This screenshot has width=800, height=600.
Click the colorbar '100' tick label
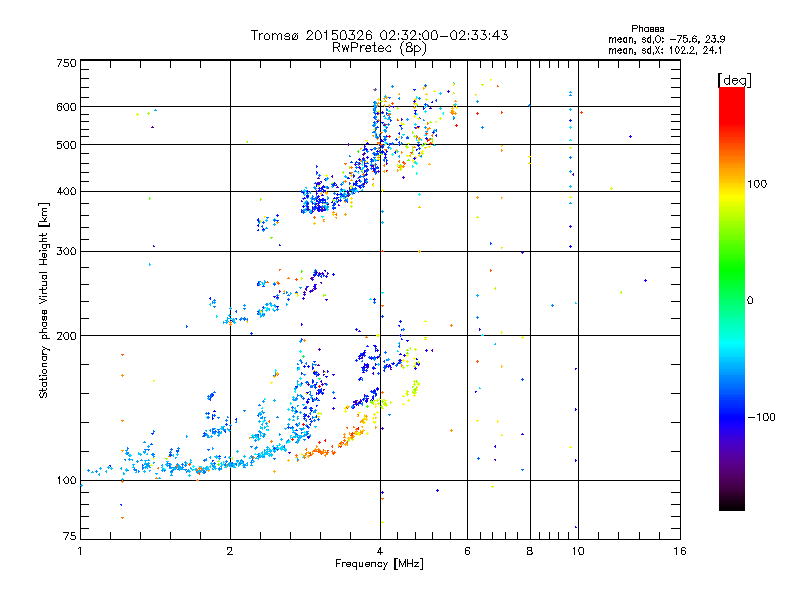(757, 184)
